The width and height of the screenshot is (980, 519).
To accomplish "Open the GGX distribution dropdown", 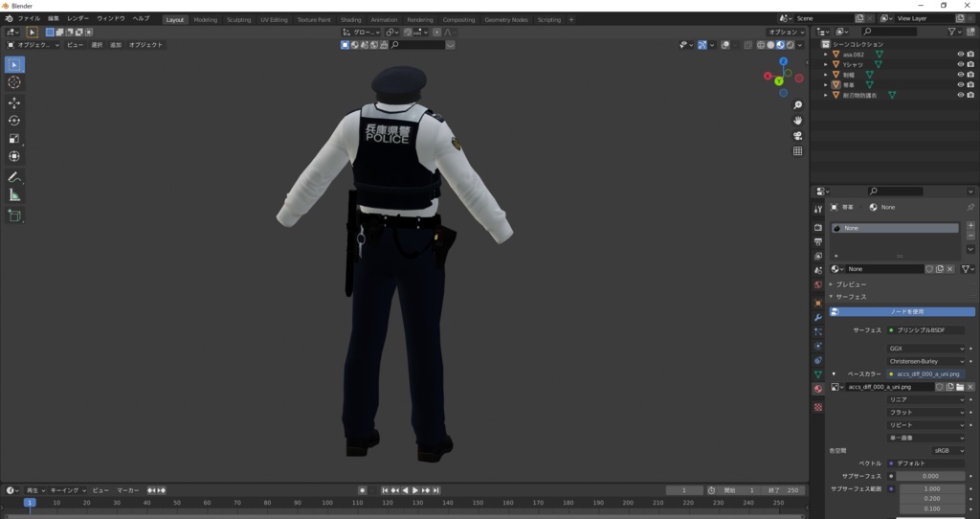I will (925, 349).
